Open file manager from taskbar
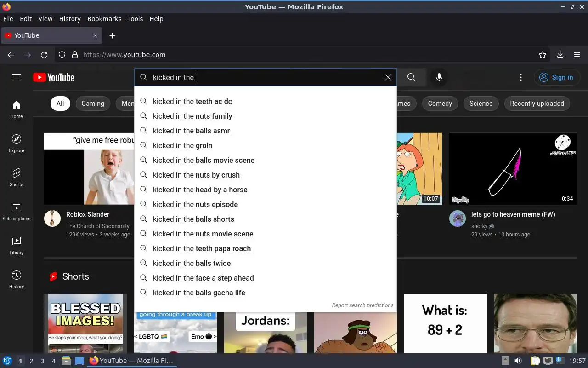The width and height of the screenshot is (588, 368). [66, 361]
